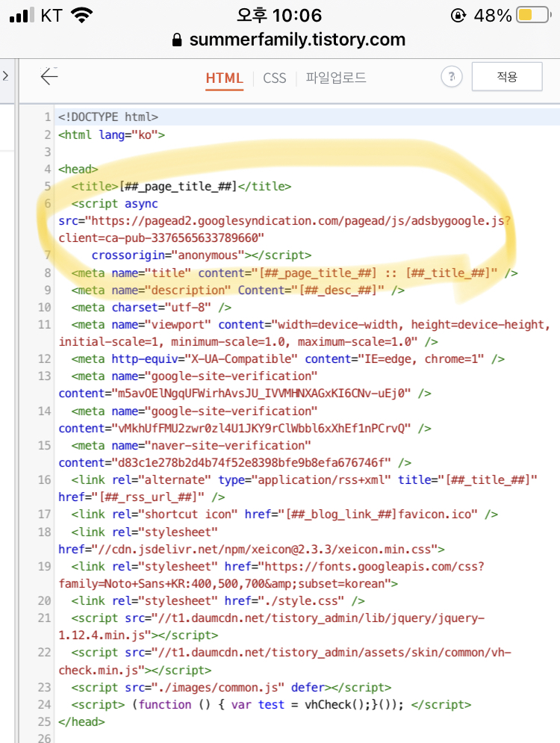
Task: Tap the rotation lock status icon
Action: [458, 16]
